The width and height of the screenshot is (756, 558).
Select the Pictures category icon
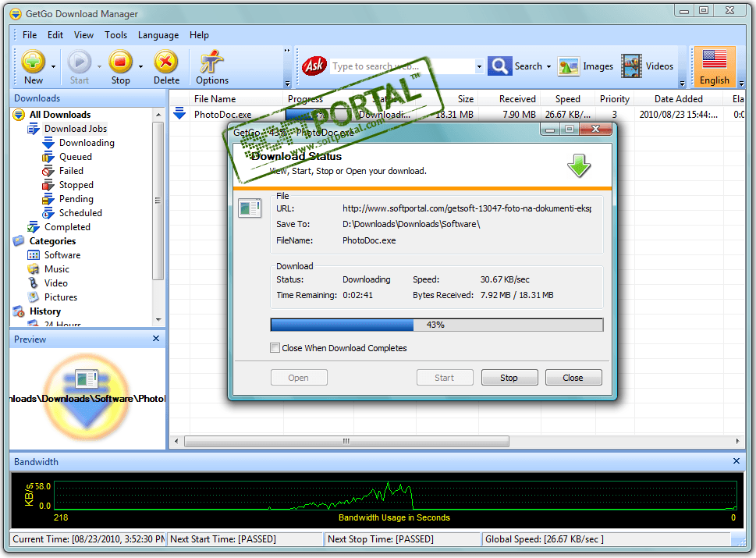pos(34,297)
